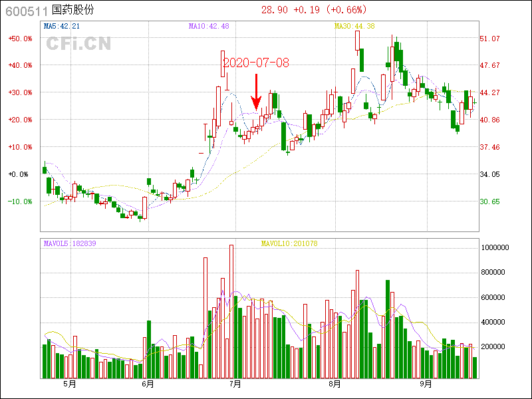Click the MAVOL5:182839 volume label
Image resolution: width=532 pixels, height=399 pixels.
(70, 243)
